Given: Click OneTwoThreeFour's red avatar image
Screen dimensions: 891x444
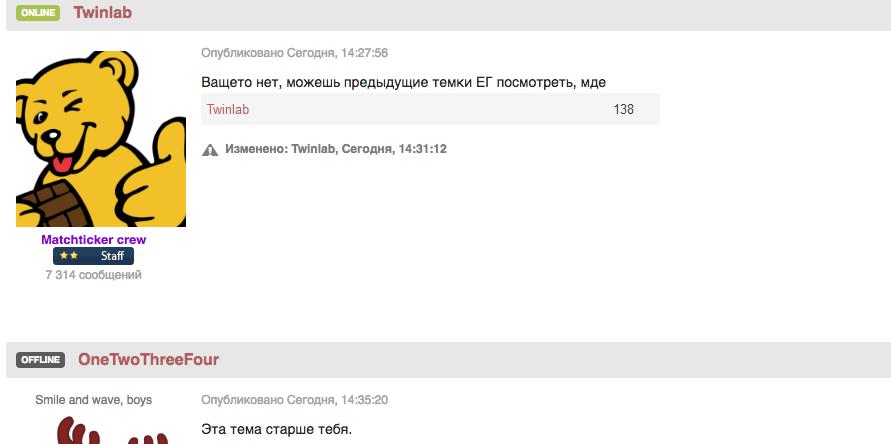Looking at the screenshot, I should click(100, 432).
